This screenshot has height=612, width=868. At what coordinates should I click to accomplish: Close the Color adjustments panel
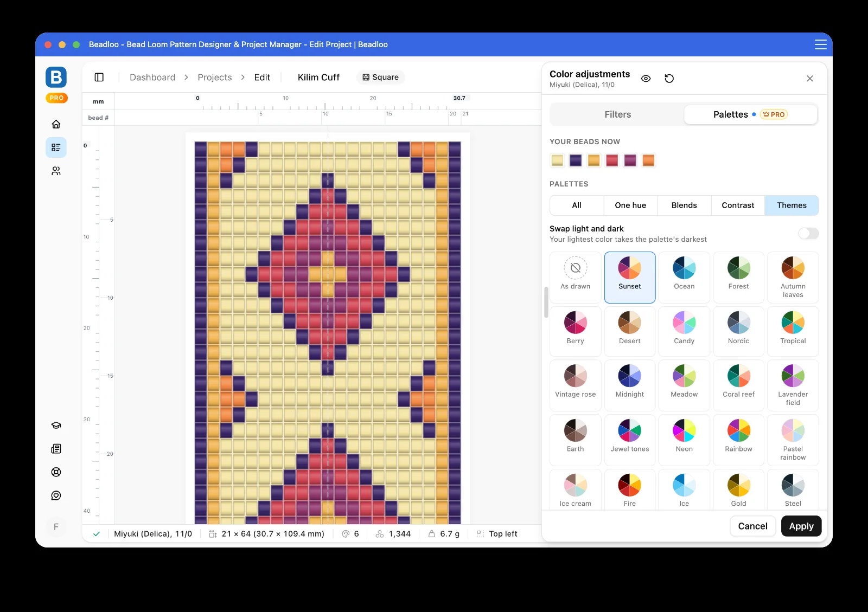click(810, 79)
